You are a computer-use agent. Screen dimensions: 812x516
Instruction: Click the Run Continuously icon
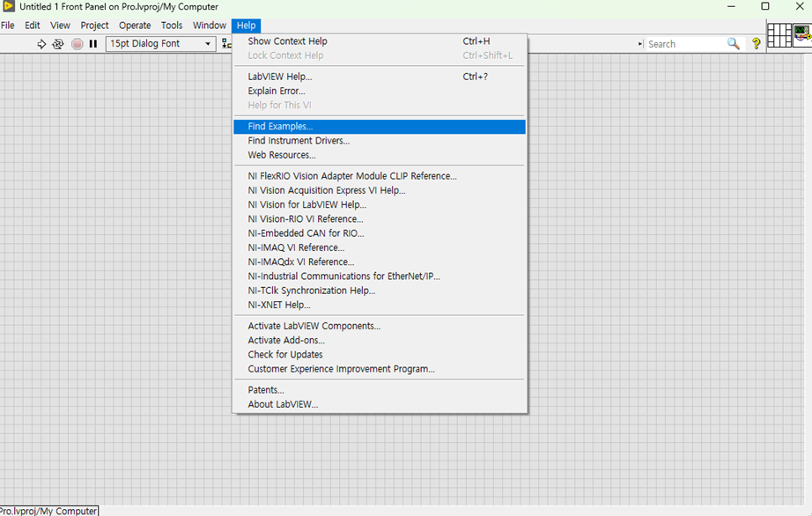[x=58, y=44]
